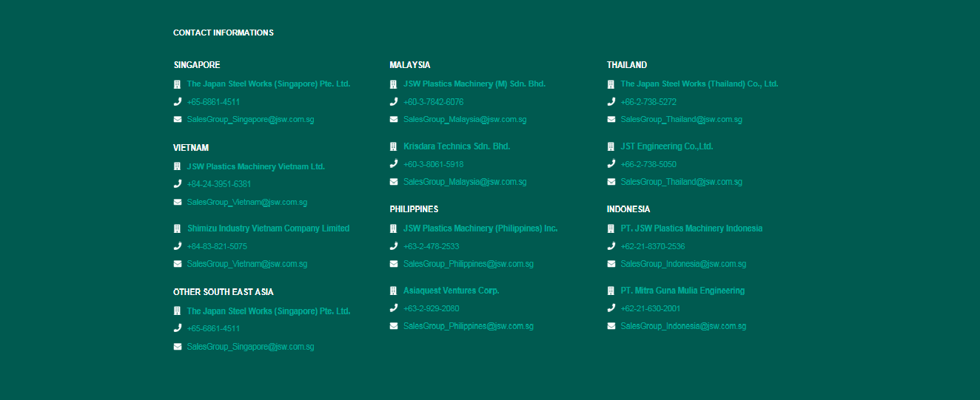Click the THAILAND country heading

[627, 65]
